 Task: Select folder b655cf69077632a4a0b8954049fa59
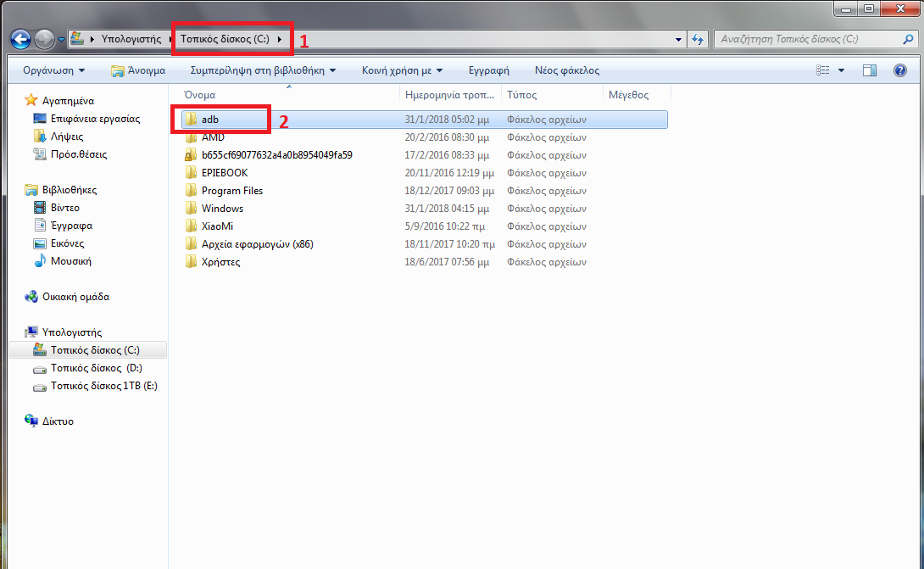[x=277, y=155]
